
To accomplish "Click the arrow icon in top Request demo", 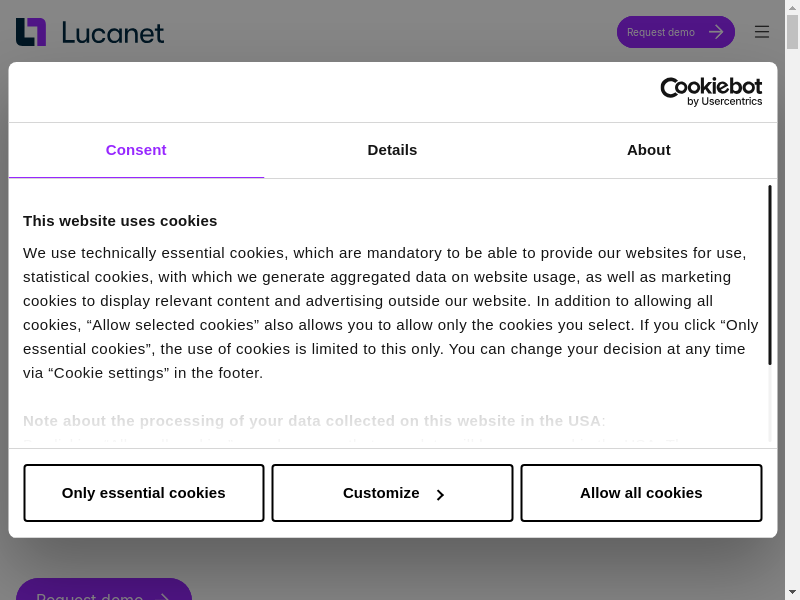I will pos(716,32).
